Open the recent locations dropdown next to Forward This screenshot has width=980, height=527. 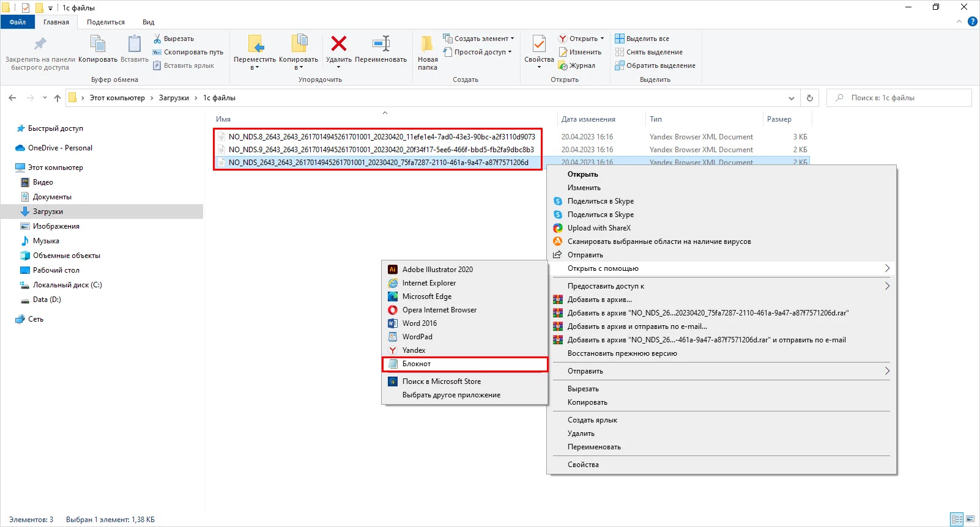pos(45,98)
